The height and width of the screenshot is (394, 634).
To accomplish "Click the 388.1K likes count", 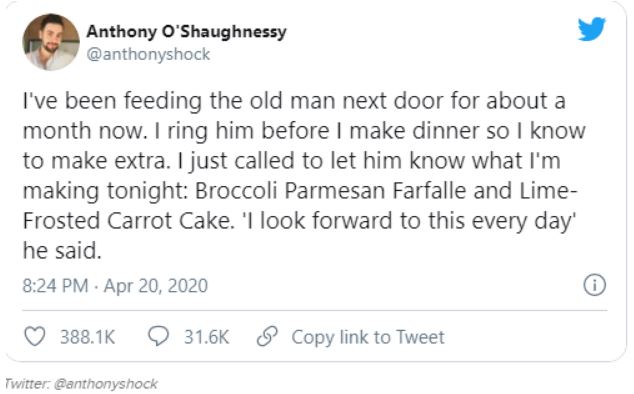I will (x=88, y=337).
